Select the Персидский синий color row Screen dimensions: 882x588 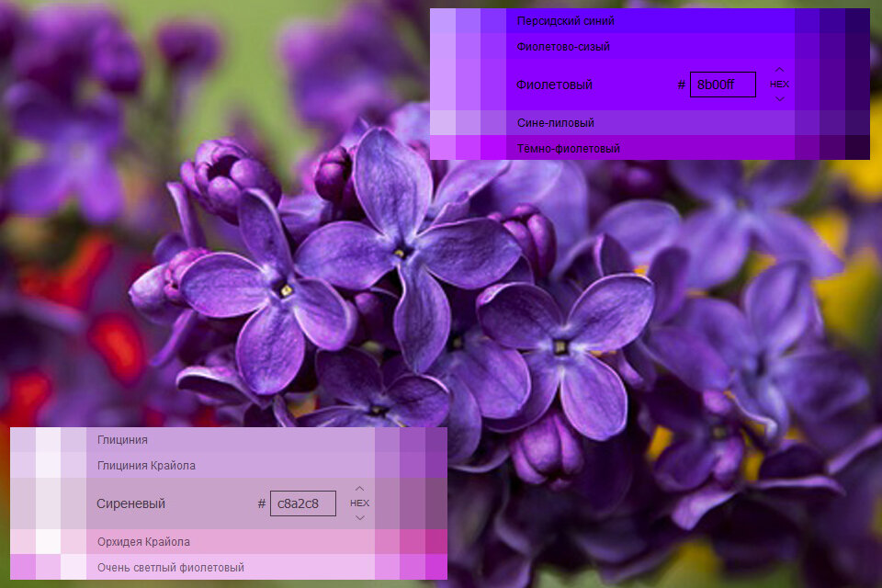pyautogui.click(x=650, y=21)
